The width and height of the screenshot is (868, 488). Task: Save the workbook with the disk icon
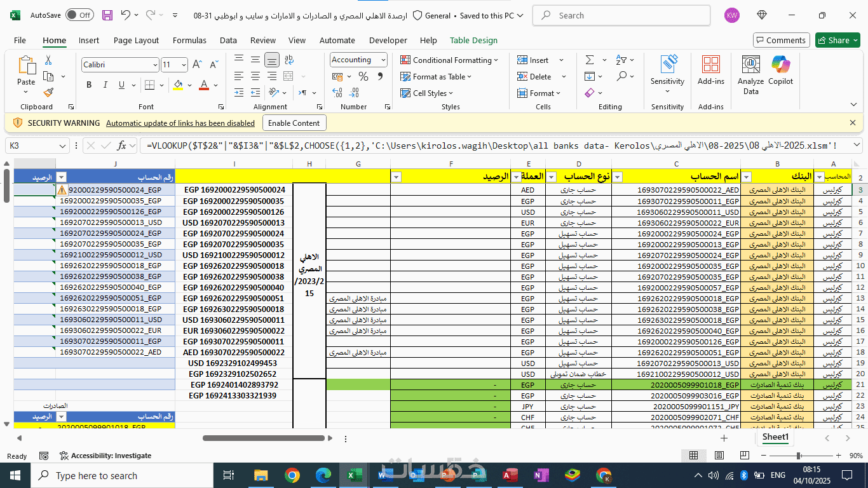click(107, 15)
